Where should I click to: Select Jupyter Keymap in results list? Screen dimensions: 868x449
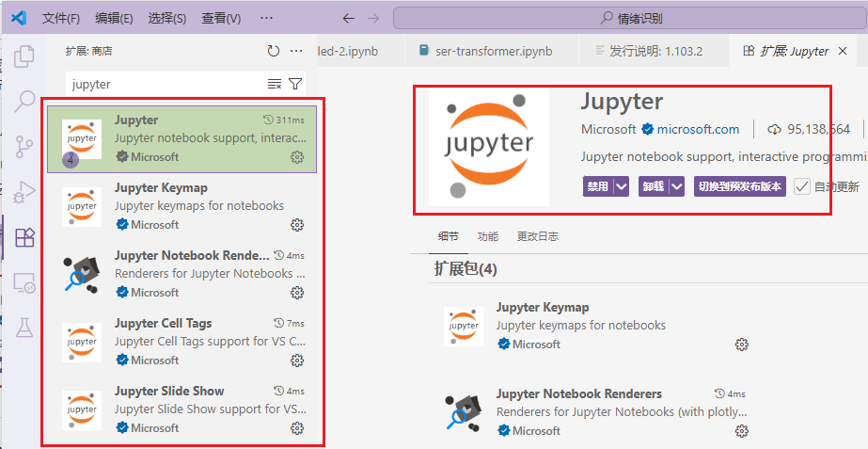tap(181, 207)
